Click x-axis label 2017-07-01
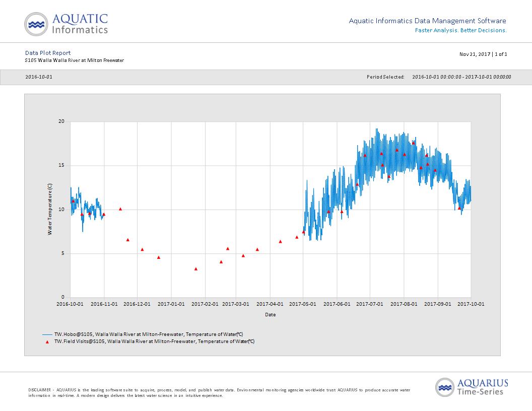The height and width of the screenshot is (411, 532). 370,304
